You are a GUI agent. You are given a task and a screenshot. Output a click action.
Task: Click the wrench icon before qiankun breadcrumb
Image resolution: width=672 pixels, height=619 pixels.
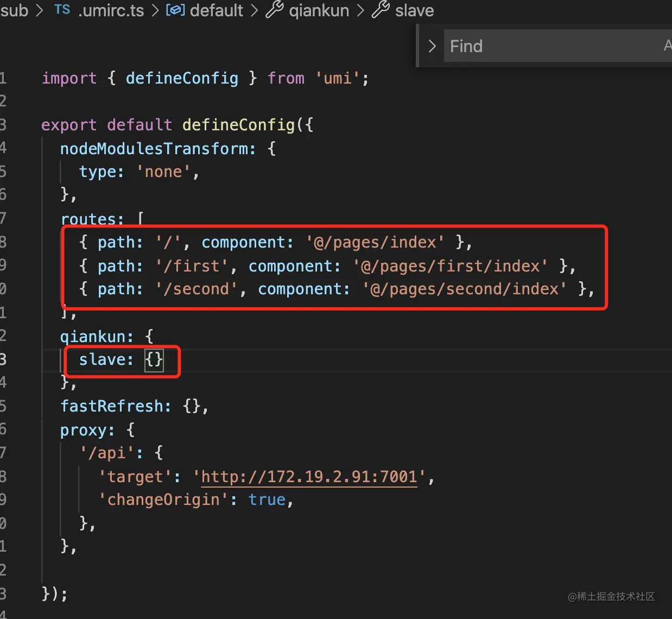coord(275,10)
